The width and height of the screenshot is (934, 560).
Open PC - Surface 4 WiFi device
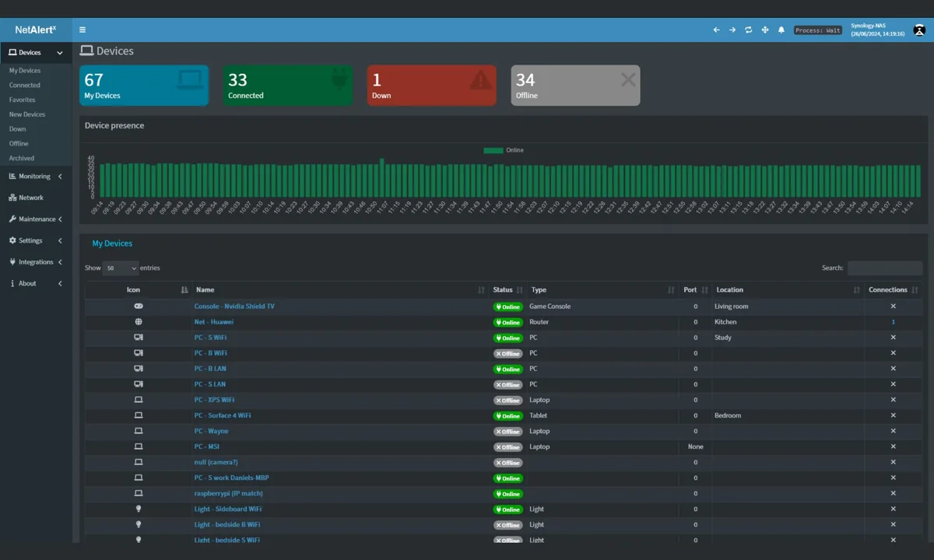(223, 415)
